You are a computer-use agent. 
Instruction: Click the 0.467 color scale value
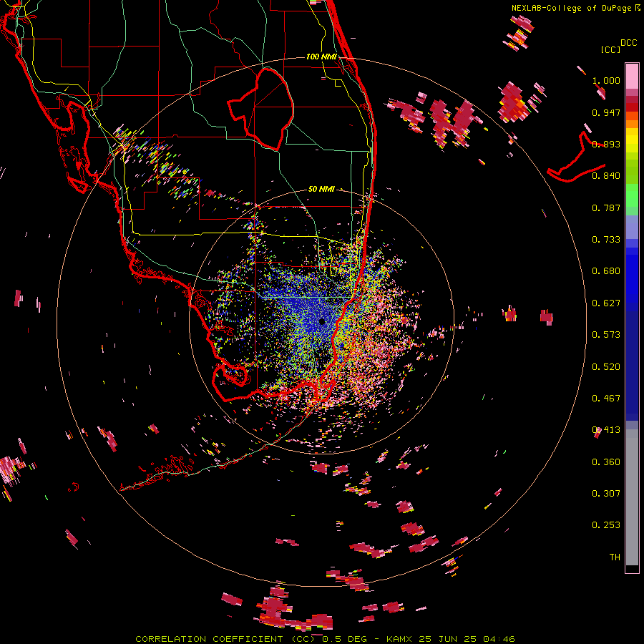coord(606,399)
